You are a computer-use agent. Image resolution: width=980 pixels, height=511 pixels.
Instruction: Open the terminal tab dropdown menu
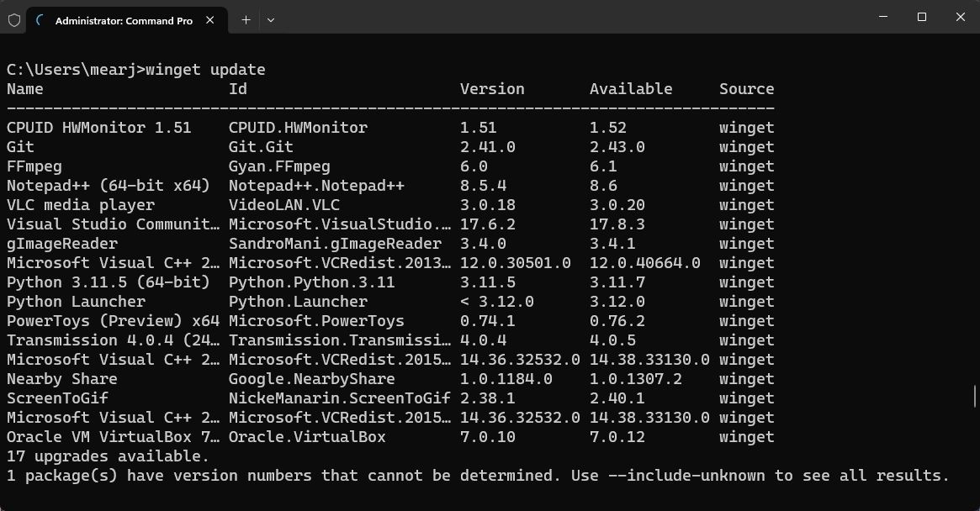pyautogui.click(x=270, y=18)
